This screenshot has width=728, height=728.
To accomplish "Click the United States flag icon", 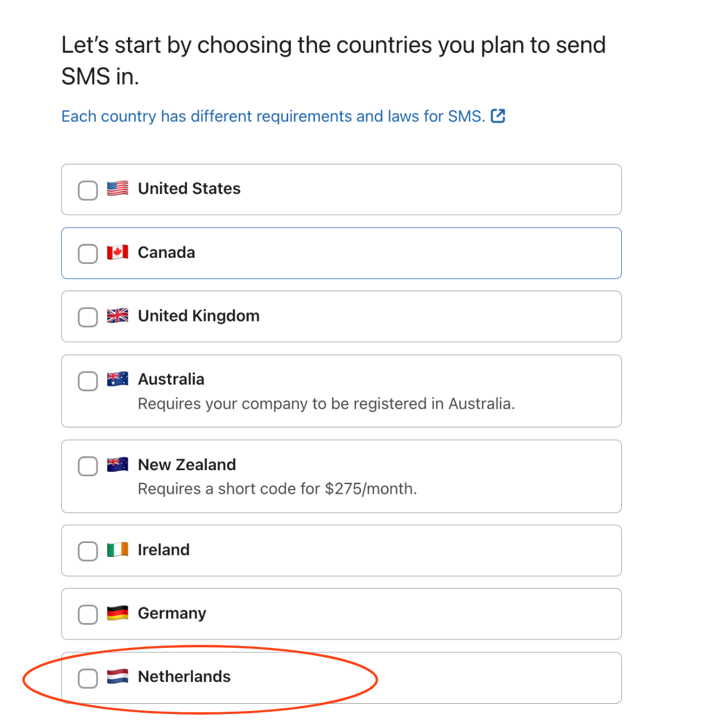I will [118, 189].
